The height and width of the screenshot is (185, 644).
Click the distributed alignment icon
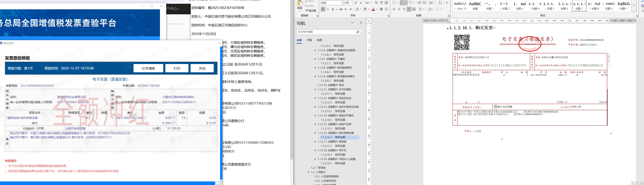(x=414, y=9)
